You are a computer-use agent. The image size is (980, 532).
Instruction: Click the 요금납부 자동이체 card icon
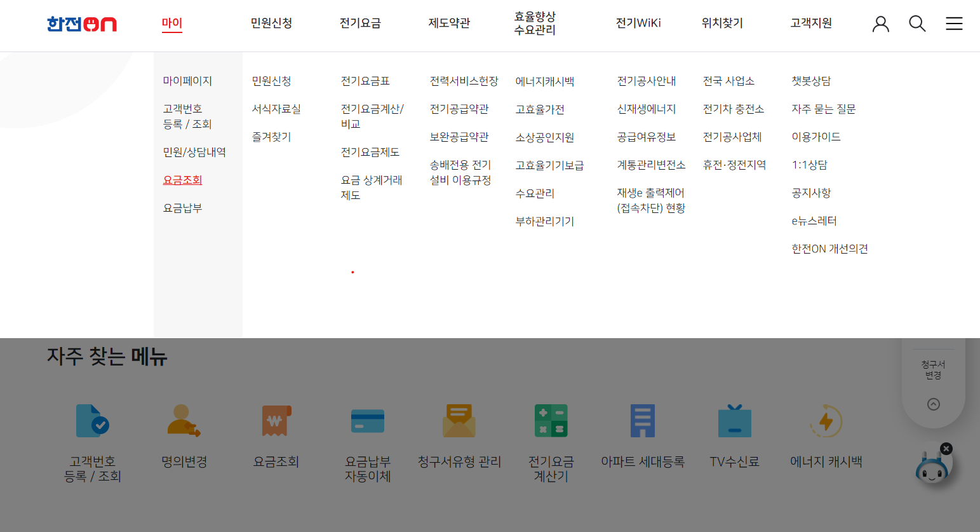click(x=368, y=421)
